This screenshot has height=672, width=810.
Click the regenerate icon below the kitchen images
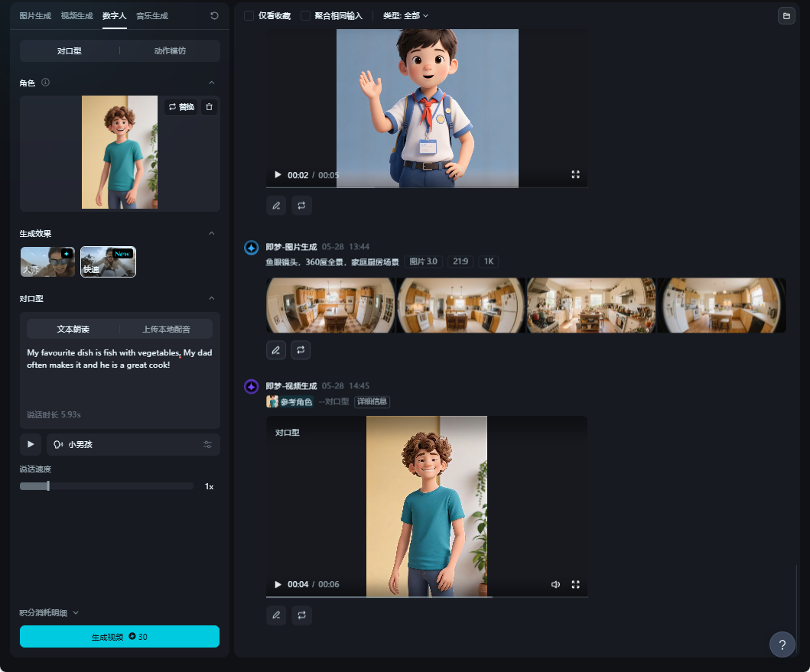pos(301,349)
